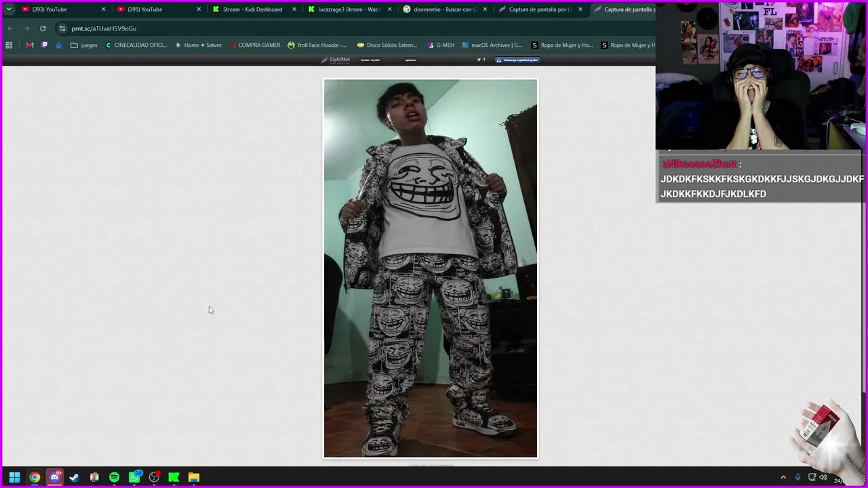Open the Disco Sólido Extern... bookmark
This screenshot has width=868, height=488.
(387, 45)
